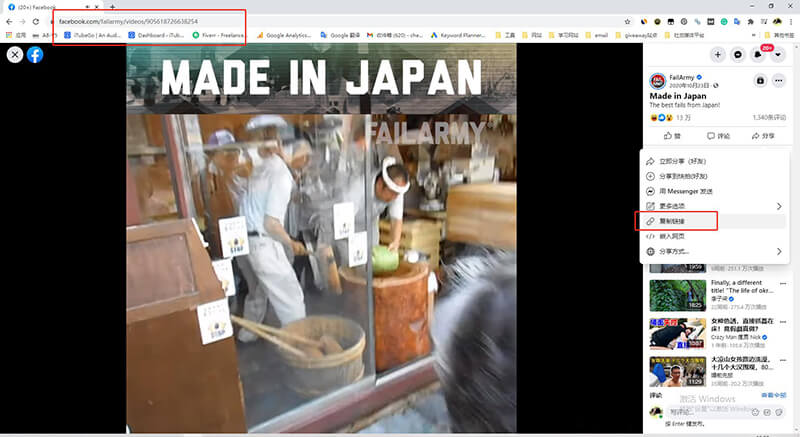Open the notifications bell with 20+ badge
The width and height of the screenshot is (800, 437).
[758, 55]
